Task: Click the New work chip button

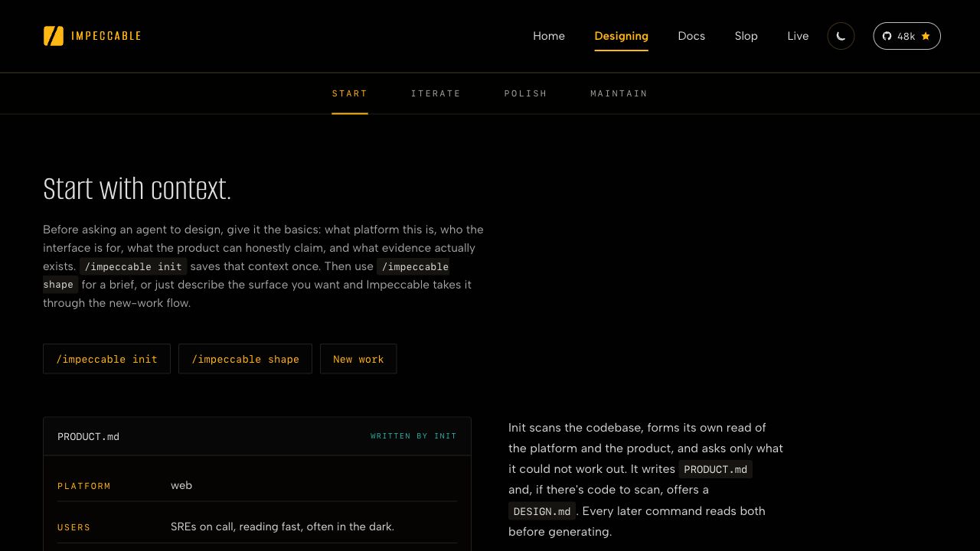Action: coord(358,359)
